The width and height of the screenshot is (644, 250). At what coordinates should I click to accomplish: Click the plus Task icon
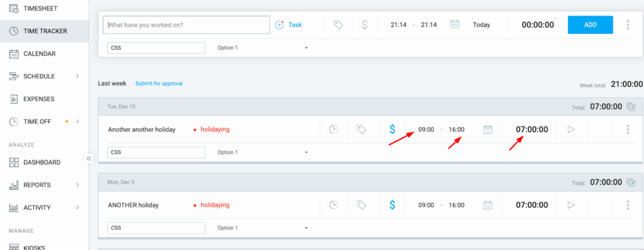click(x=280, y=24)
